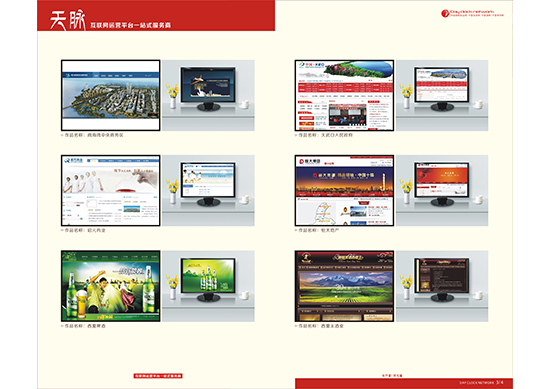Viewport: 550px width, 389px height.
Task: Open the monitor photo showing green beer bottles
Action: click(x=208, y=286)
